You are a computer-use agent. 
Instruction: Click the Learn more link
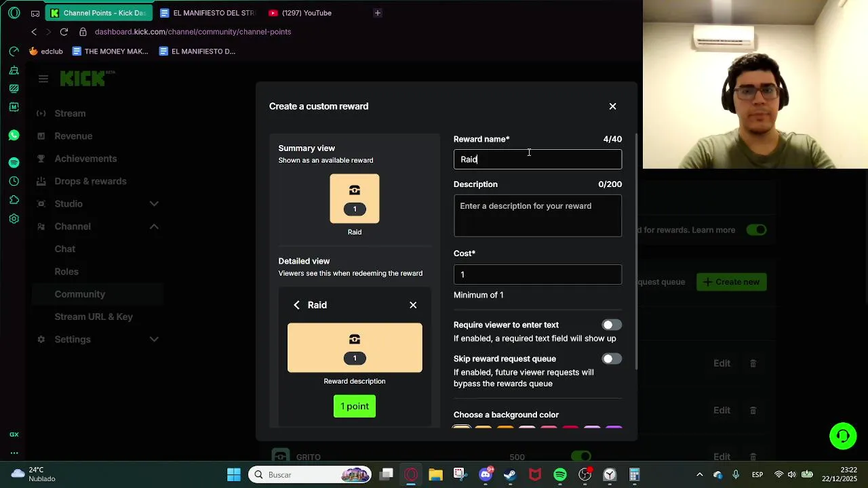pyautogui.click(x=713, y=230)
